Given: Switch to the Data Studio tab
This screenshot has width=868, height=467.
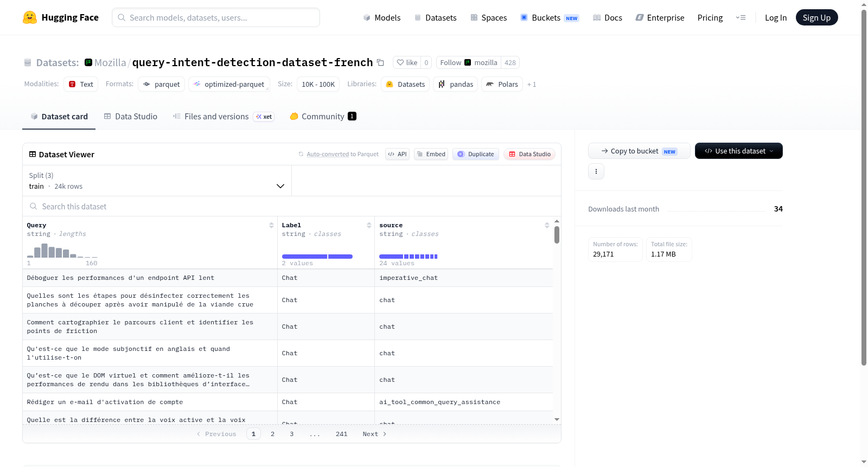Looking at the screenshot, I should 131,117.
